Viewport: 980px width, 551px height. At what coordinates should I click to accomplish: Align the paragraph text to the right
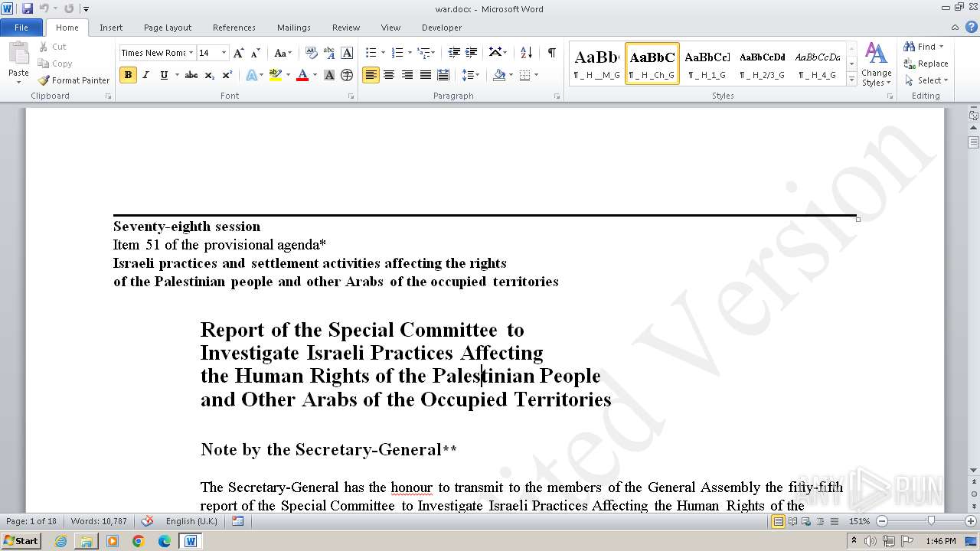point(407,75)
